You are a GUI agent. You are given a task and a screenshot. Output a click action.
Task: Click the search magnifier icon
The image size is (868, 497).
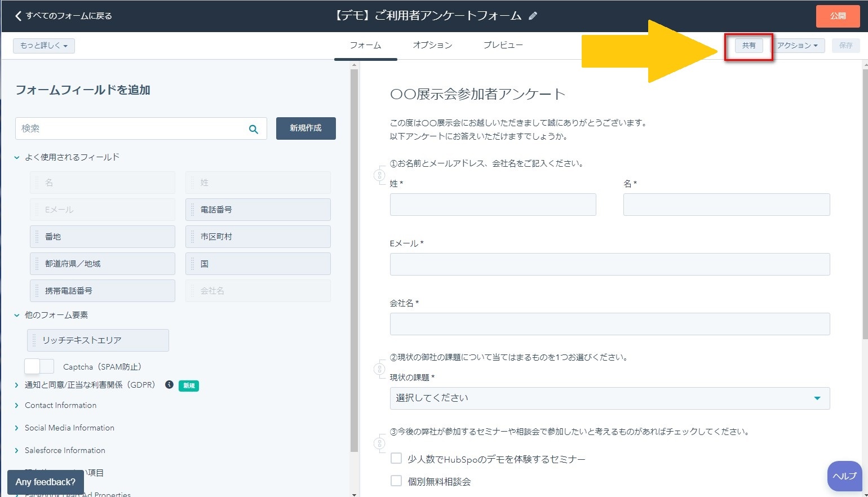point(254,129)
